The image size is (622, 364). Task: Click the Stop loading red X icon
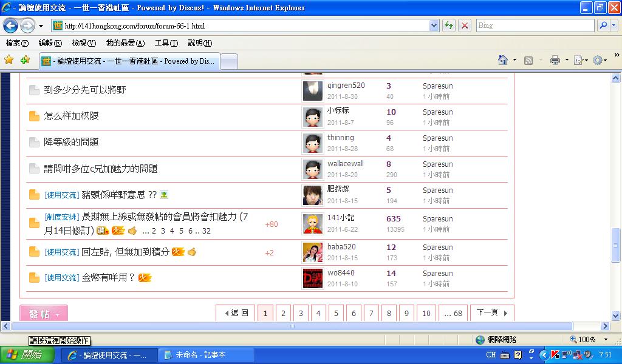click(x=465, y=25)
